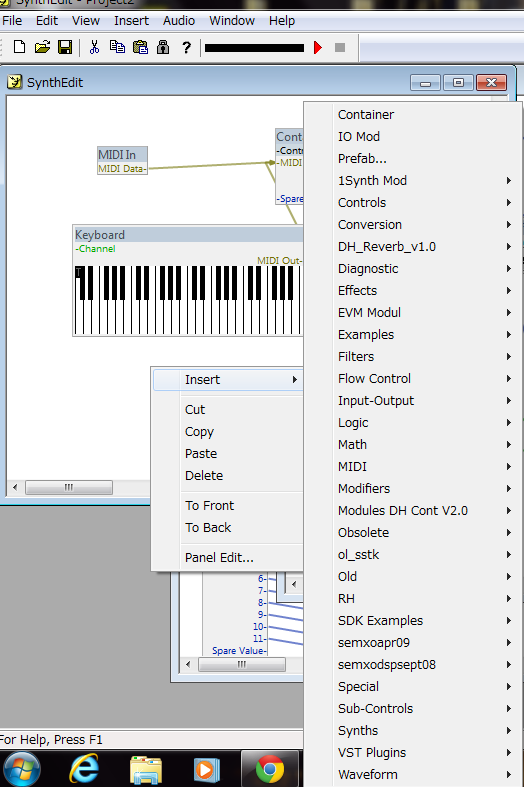Open the File menu
This screenshot has width=524, height=787.
[x=12, y=21]
